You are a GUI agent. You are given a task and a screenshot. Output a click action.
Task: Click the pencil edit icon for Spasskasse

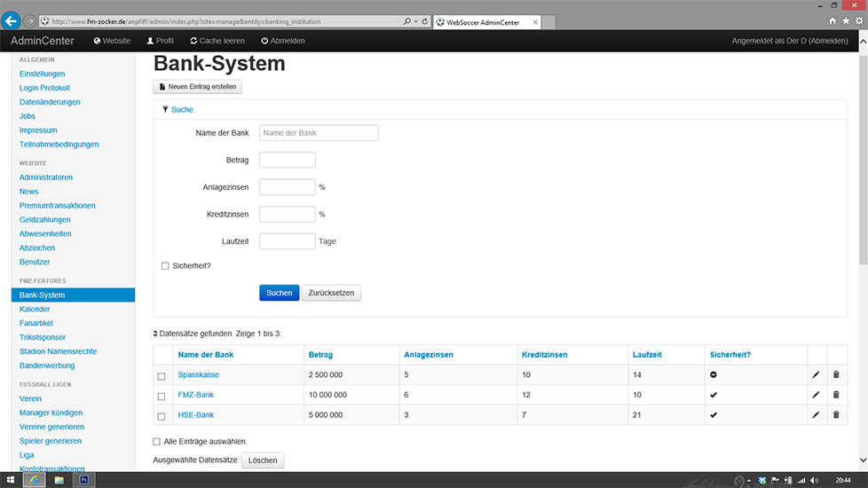[x=816, y=374]
